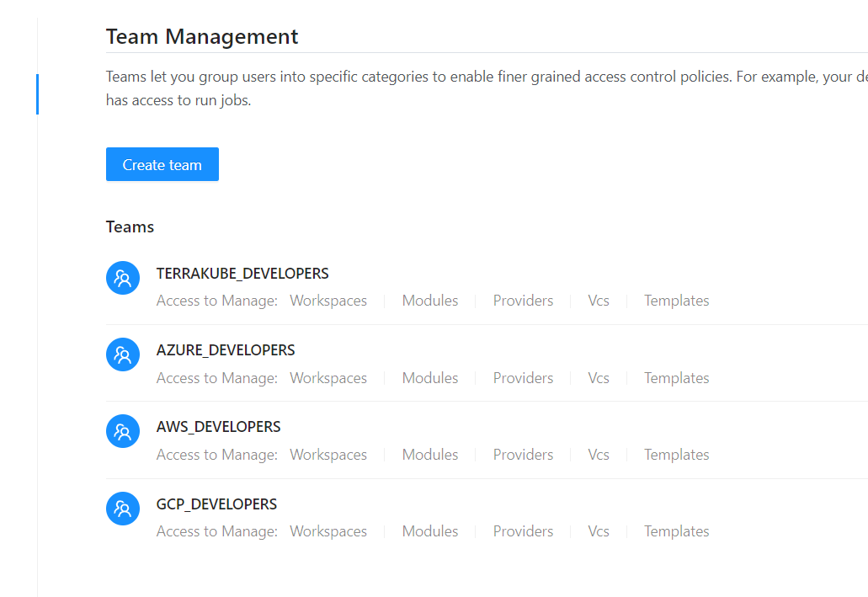
Task: Click Workspaces under TERRAKUBE_DEVELOPERS
Action: 328,301
